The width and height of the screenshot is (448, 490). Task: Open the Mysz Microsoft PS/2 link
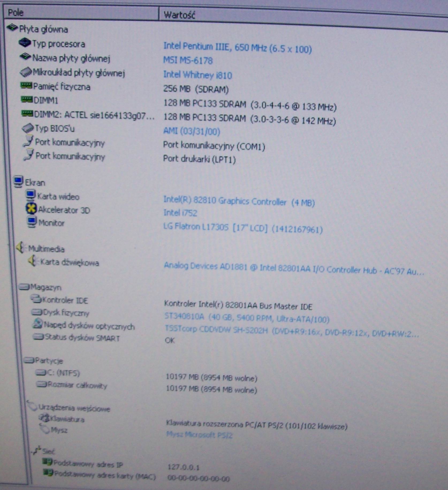click(199, 435)
